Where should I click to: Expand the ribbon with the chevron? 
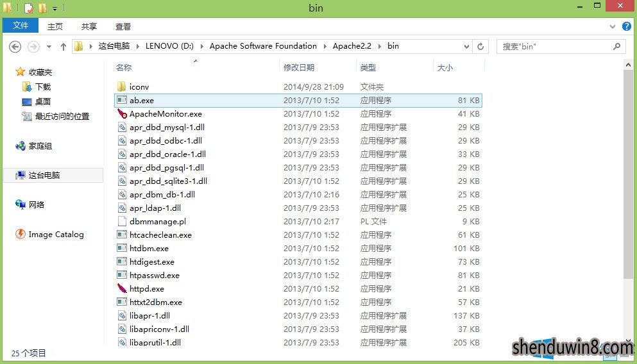click(x=612, y=27)
